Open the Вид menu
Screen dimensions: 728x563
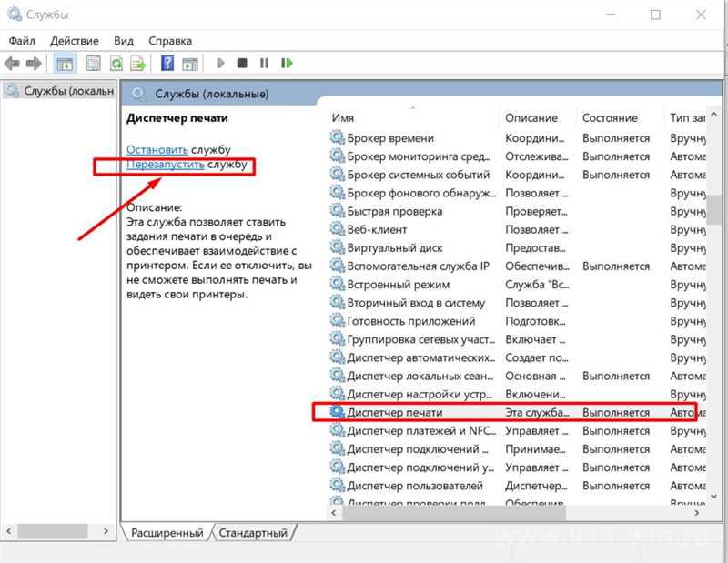point(124,41)
